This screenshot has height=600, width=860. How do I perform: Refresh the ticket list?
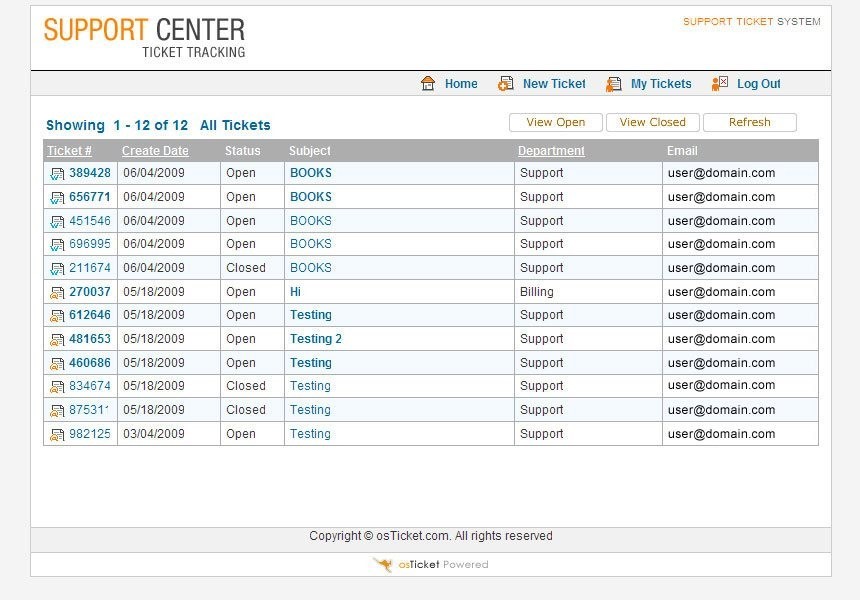tap(750, 122)
